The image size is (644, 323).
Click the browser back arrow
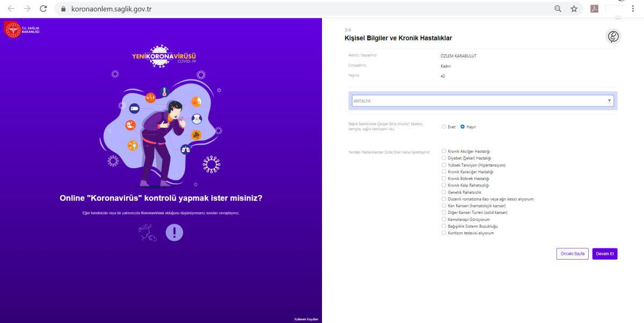pos(11,9)
